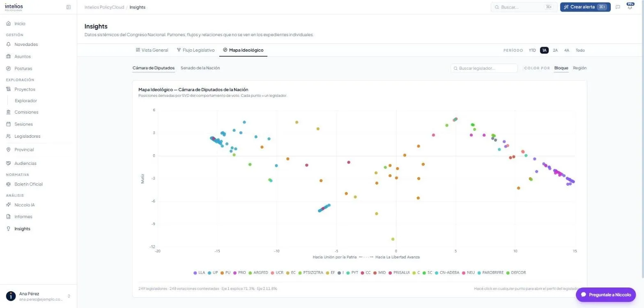Image resolution: width=644 pixels, height=308 pixels.
Task: Click the Informes report icon
Action: [9, 217]
